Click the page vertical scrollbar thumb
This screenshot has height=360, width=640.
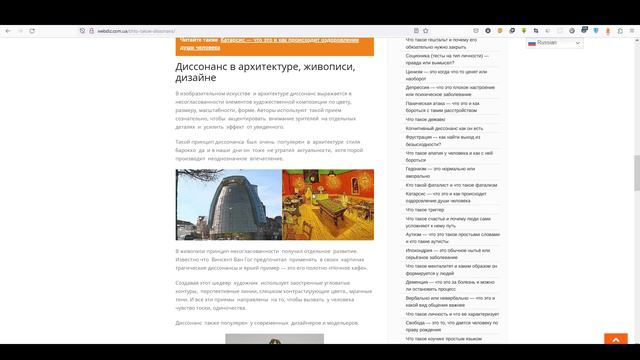point(637,173)
